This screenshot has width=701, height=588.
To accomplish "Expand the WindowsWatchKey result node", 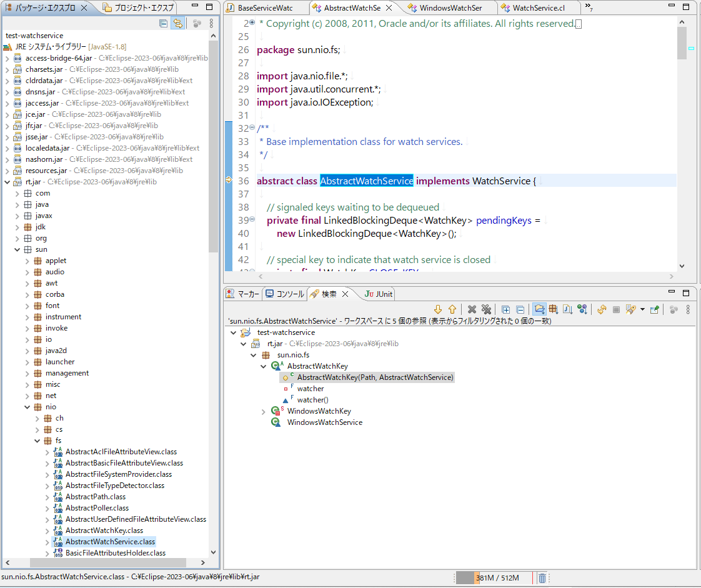I will tap(263, 411).
